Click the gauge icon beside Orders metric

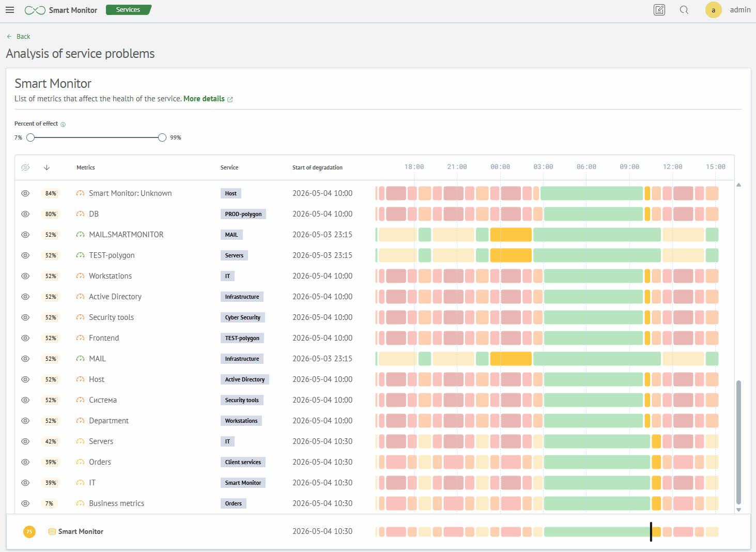pos(80,462)
